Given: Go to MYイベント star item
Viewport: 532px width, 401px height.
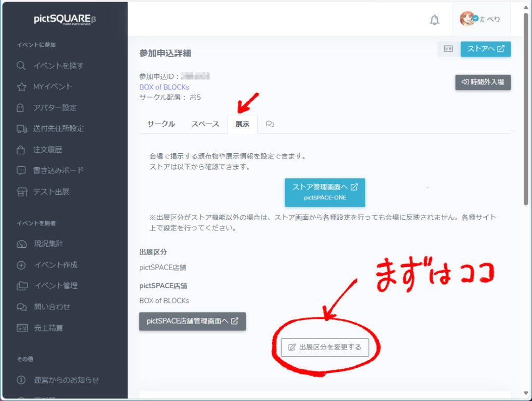Looking at the screenshot, I should [52, 87].
